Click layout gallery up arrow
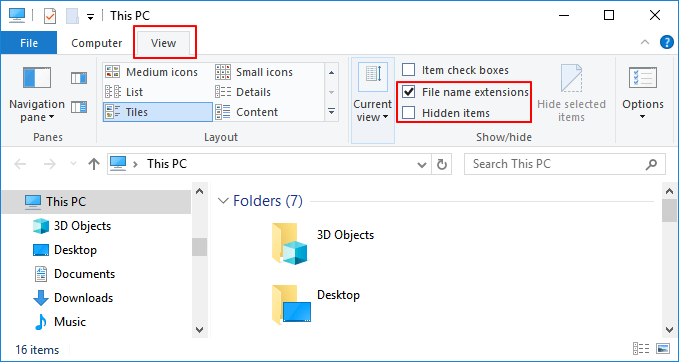 331,72
